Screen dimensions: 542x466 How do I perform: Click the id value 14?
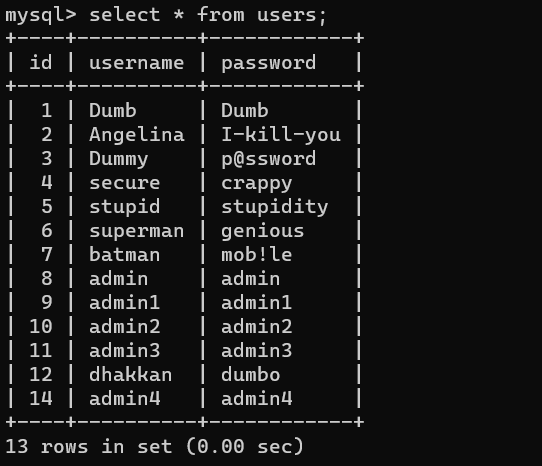(41, 399)
